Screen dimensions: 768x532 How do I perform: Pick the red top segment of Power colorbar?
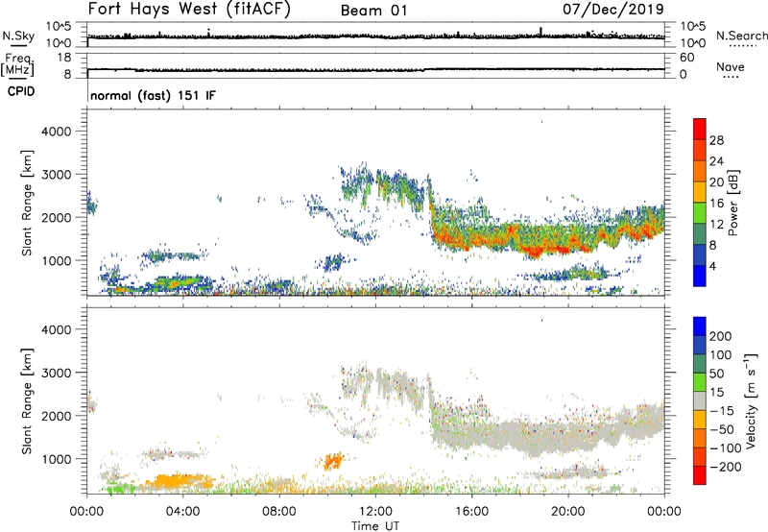(x=700, y=130)
